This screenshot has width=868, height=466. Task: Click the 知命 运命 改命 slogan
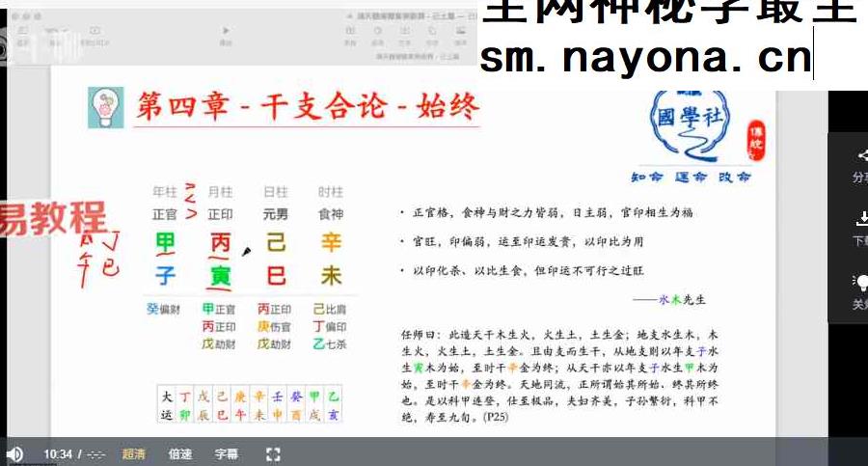[x=691, y=178]
